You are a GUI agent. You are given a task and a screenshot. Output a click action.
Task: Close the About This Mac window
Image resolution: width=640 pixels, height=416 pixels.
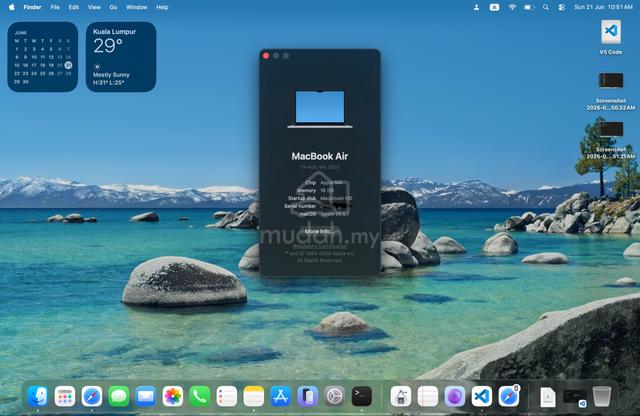click(266, 56)
